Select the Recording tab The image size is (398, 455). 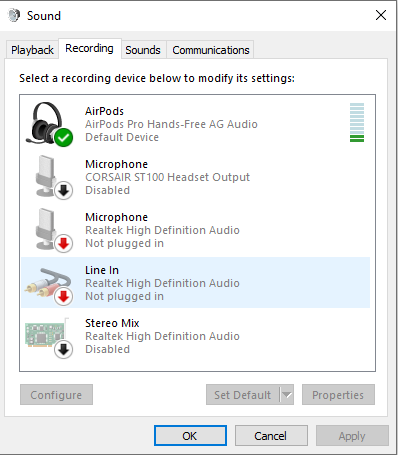89,49
